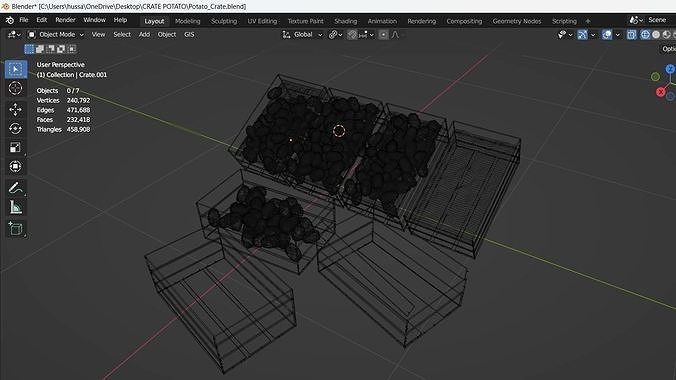The image size is (676, 380).
Task: Switch to the UV Editing workspace
Action: click(x=262, y=21)
